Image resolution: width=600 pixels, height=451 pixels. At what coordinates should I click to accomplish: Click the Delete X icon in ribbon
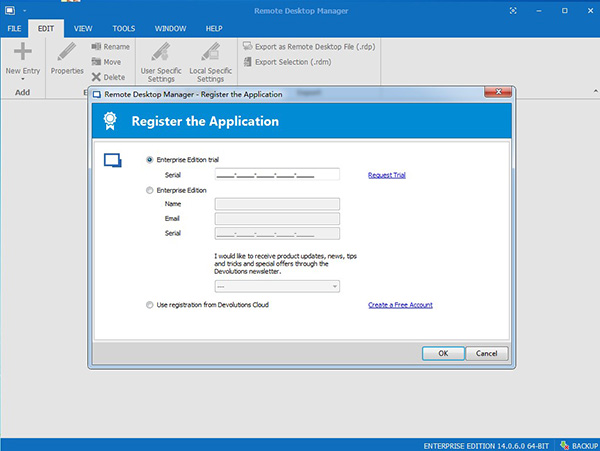(96, 77)
